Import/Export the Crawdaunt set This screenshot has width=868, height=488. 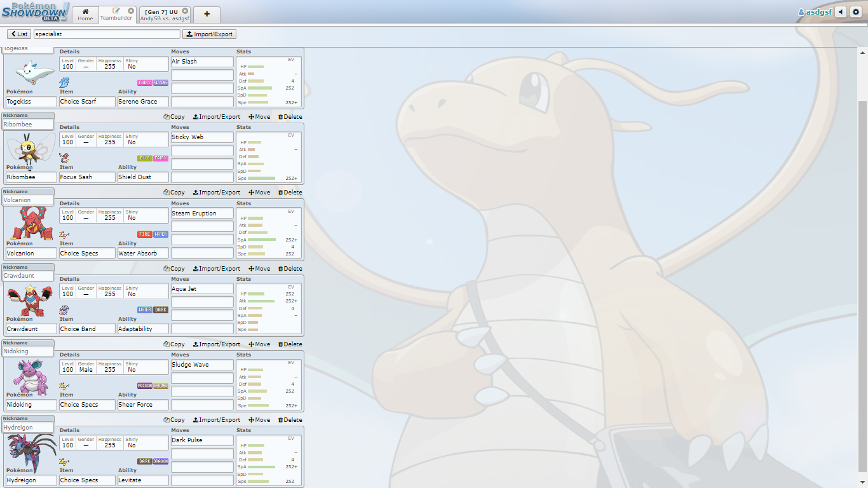pyautogui.click(x=217, y=269)
